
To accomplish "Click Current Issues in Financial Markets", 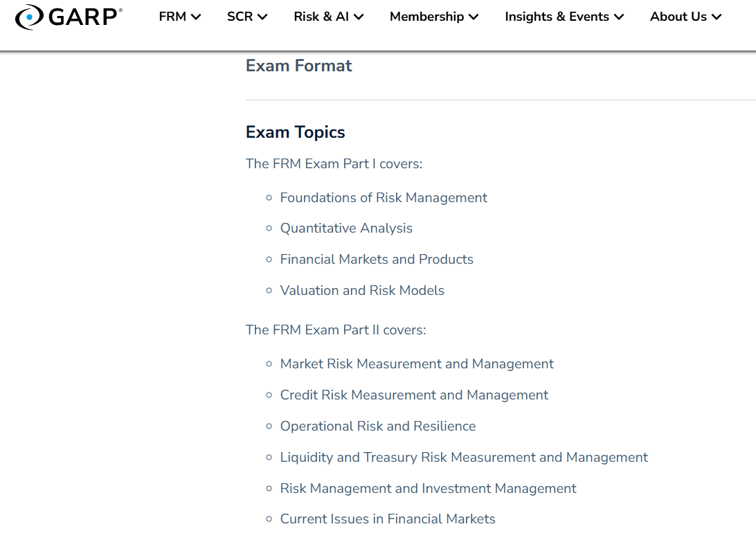I will [387, 519].
